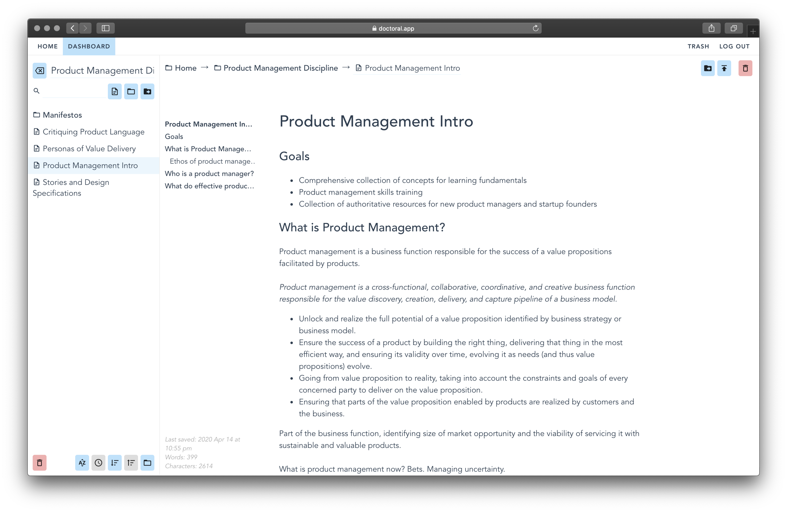Select descending sort order icon

(115, 463)
